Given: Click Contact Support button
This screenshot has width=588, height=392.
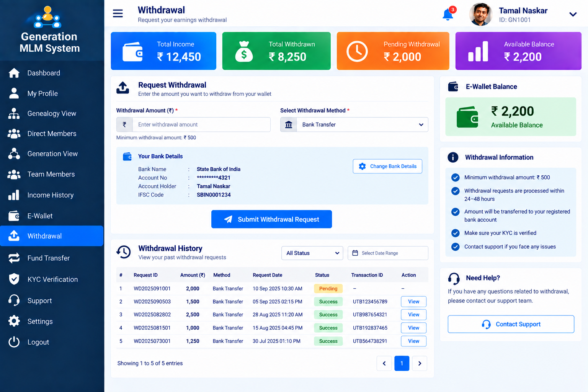Looking at the screenshot, I should tap(511, 324).
